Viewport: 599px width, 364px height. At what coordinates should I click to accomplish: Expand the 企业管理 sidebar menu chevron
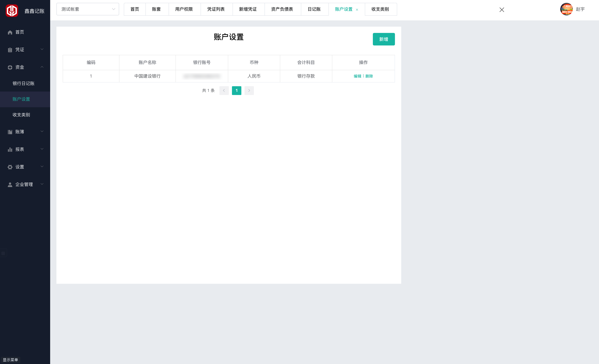pyautogui.click(x=42, y=184)
